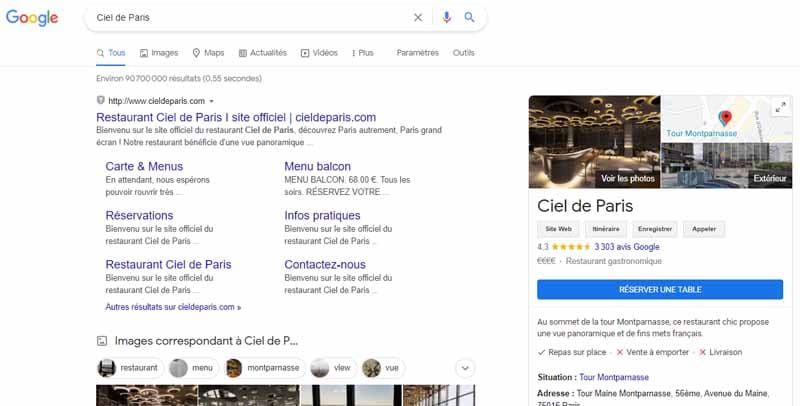Expand the Plus menu
Screen dimensions: 800x406
point(363,53)
